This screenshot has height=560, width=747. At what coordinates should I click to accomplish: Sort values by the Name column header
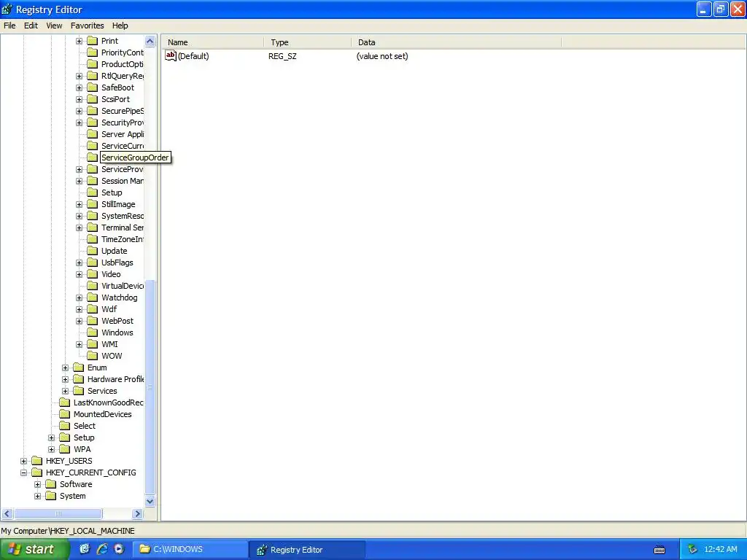(212, 42)
